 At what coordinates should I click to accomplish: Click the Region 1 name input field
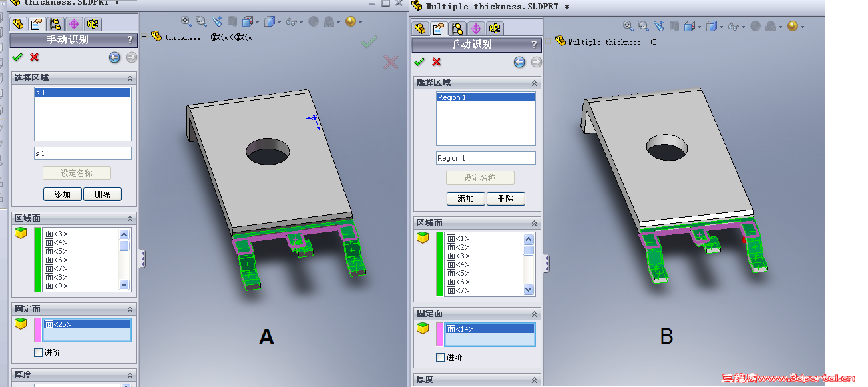(x=486, y=158)
